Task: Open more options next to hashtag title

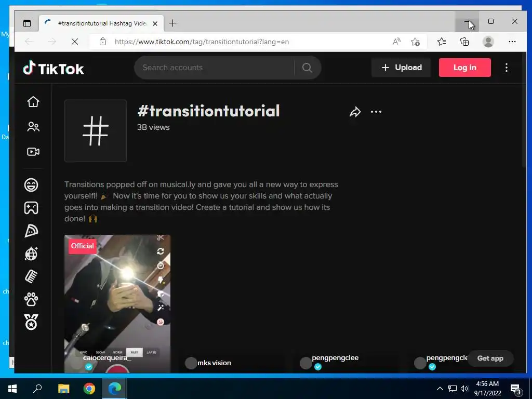Action: click(x=376, y=112)
